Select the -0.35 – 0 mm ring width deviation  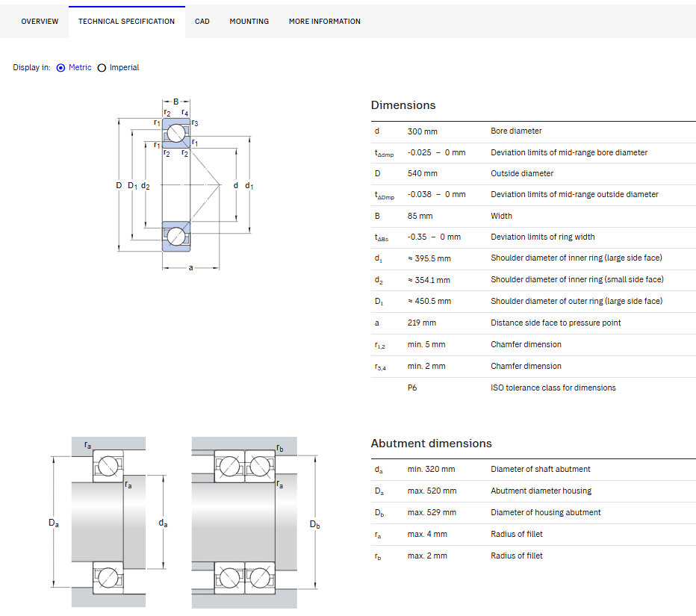pyautogui.click(x=434, y=237)
